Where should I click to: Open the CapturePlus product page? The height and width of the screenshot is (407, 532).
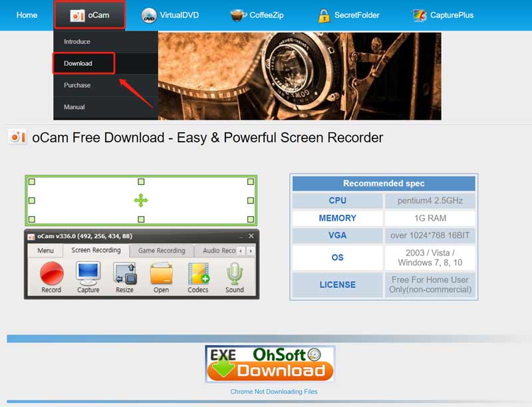click(x=443, y=15)
